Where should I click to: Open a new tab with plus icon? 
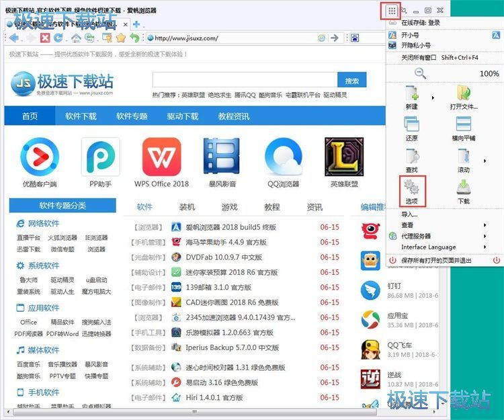pyautogui.click(x=136, y=24)
